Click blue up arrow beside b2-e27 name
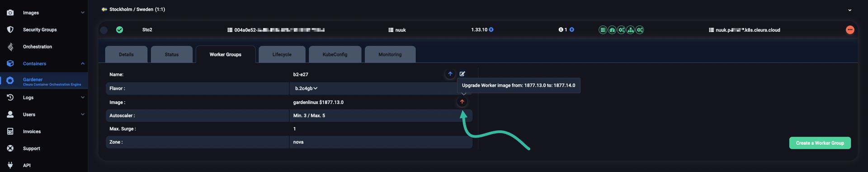Screen dimensions: 868x172 point(450,74)
